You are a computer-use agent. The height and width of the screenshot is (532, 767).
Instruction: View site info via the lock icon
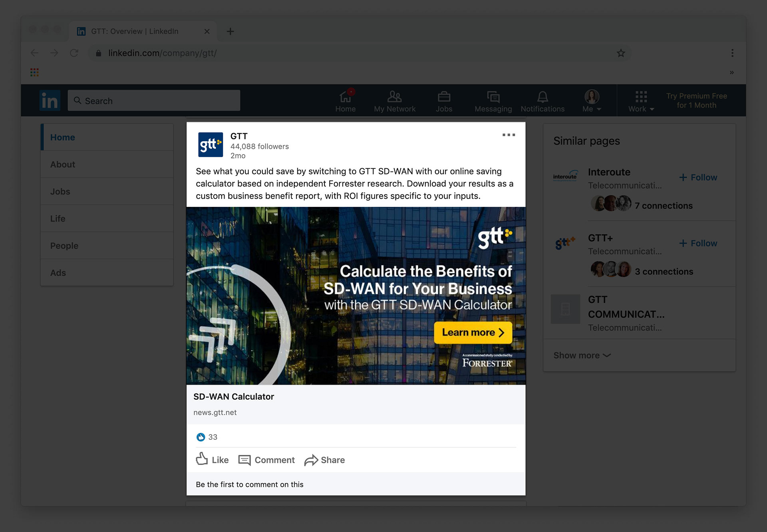(x=99, y=53)
